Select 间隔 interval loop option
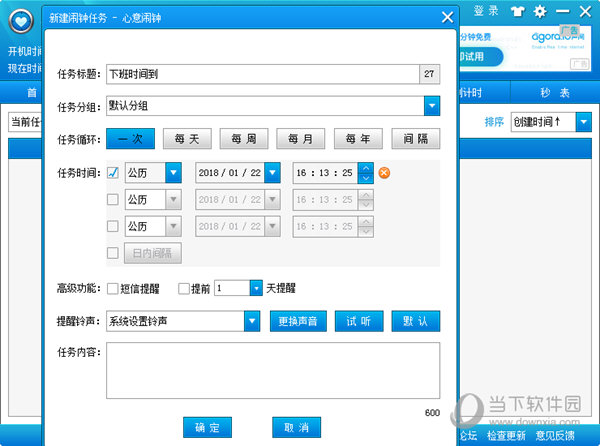600x446 pixels. (x=416, y=139)
